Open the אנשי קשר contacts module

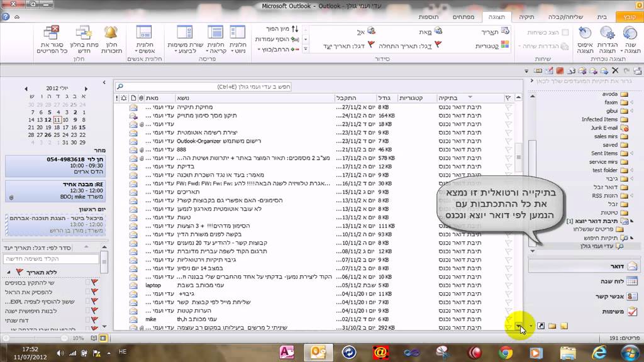(584, 297)
